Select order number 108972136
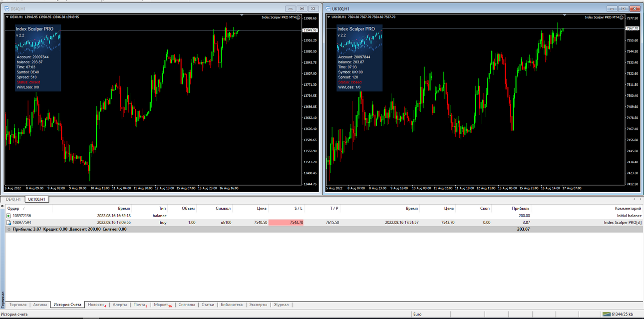The width and height of the screenshot is (644, 319). pos(22,216)
